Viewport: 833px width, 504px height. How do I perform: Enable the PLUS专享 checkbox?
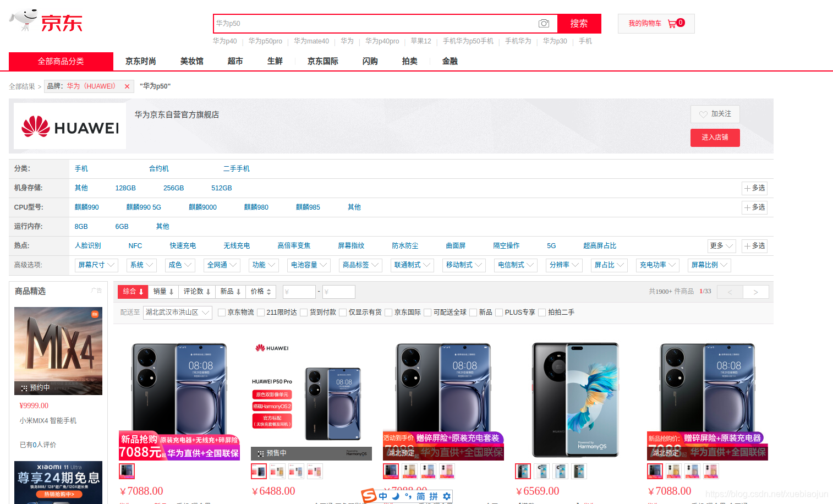pos(499,313)
